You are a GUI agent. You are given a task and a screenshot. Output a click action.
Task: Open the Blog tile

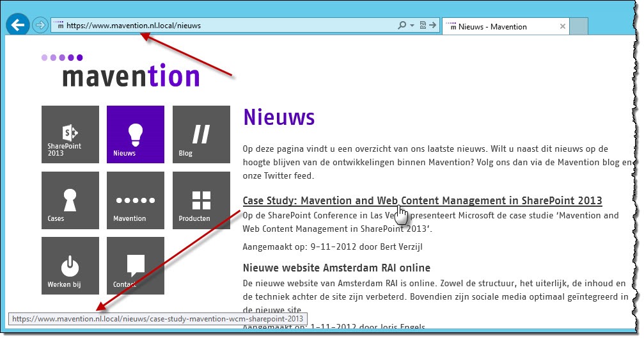(x=201, y=134)
